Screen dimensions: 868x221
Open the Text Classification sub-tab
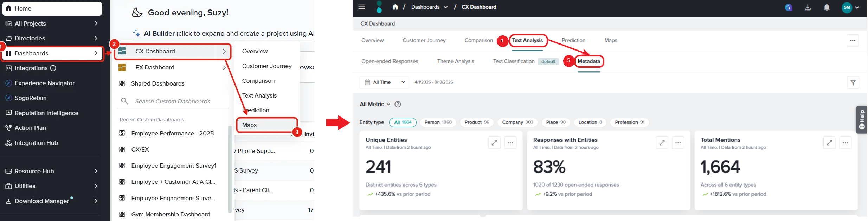pos(514,61)
